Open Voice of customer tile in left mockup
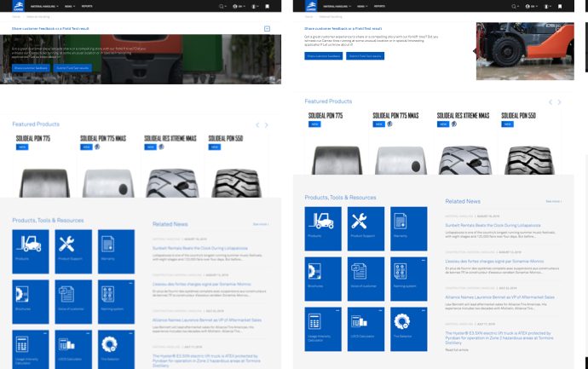The width and height of the screenshot is (588, 369). [x=73, y=302]
